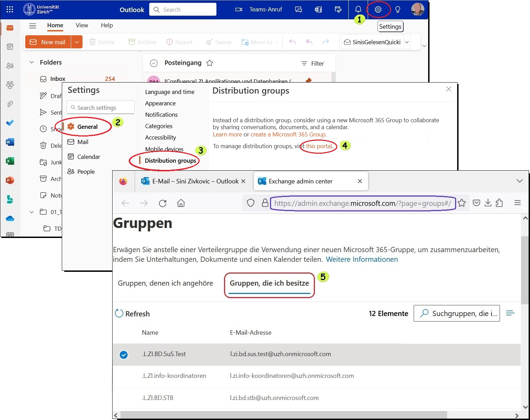Open Distribution groups settings
This screenshot has width=530, height=420.
(x=171, y=161)
